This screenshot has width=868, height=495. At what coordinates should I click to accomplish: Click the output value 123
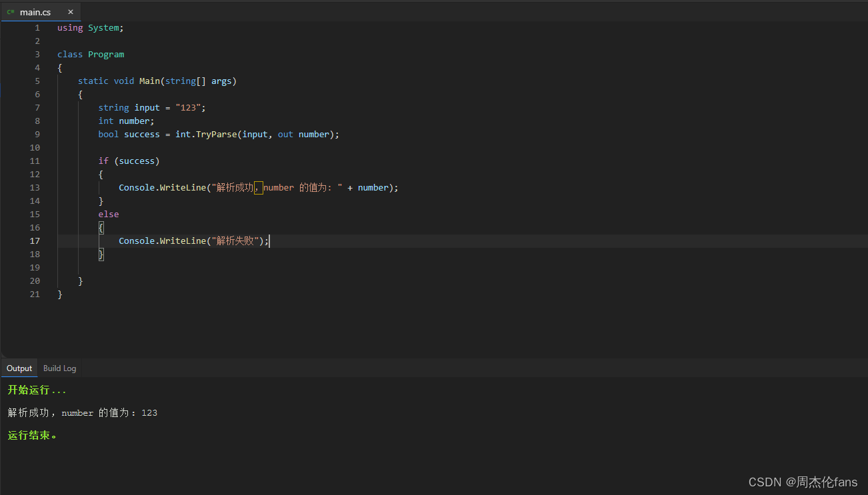click(x=149, y=413)
